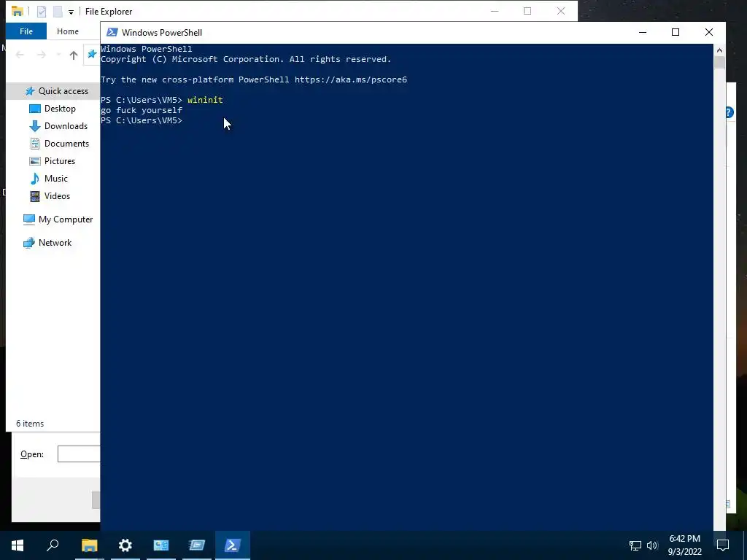Click PowerShell title bar icon

[x=112, y=32]
